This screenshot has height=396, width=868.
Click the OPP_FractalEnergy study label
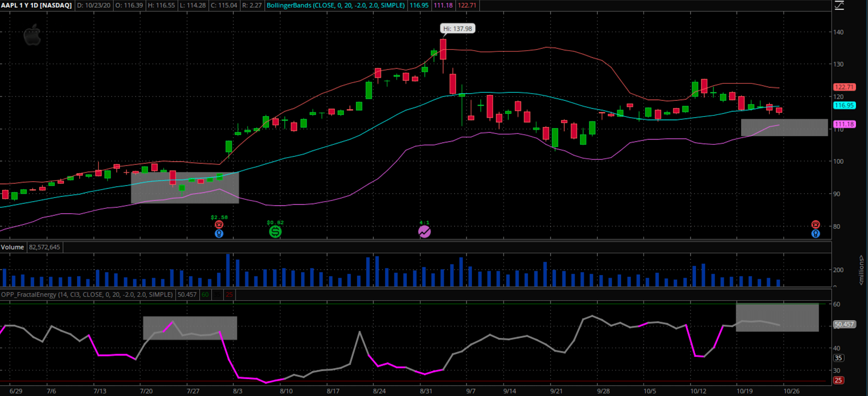click(87, 295)
